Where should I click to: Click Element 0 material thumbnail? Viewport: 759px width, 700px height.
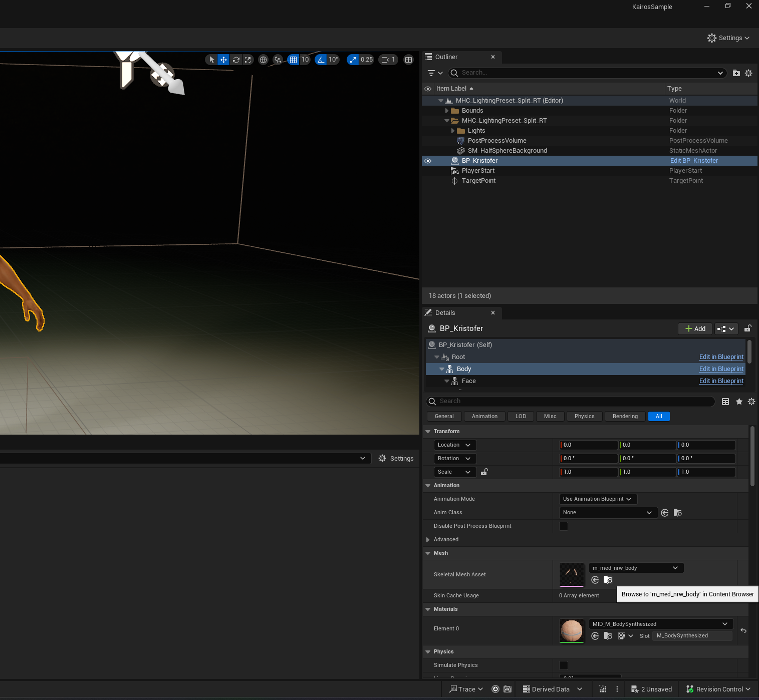click(x=572, y=630)
